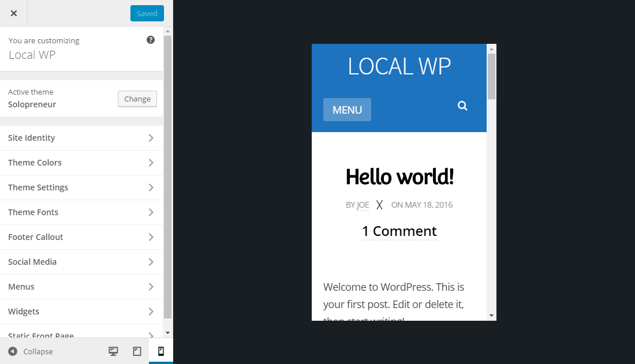635x364 pixels.
Task: Click the Collapse label text
Action: (x=38, y=351)
